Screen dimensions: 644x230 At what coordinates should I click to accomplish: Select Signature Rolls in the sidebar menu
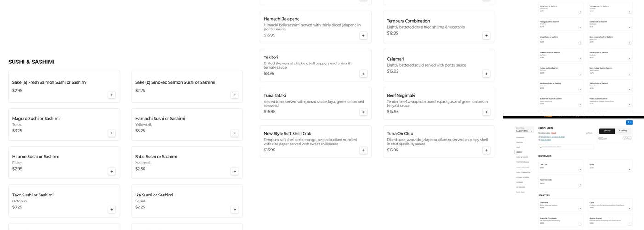pos(522,167)
